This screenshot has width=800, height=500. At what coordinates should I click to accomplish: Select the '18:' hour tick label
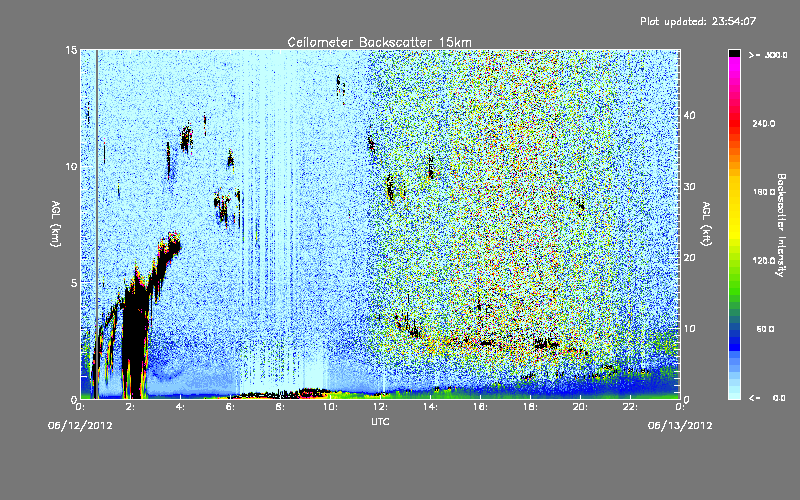(x=530, y=407)
